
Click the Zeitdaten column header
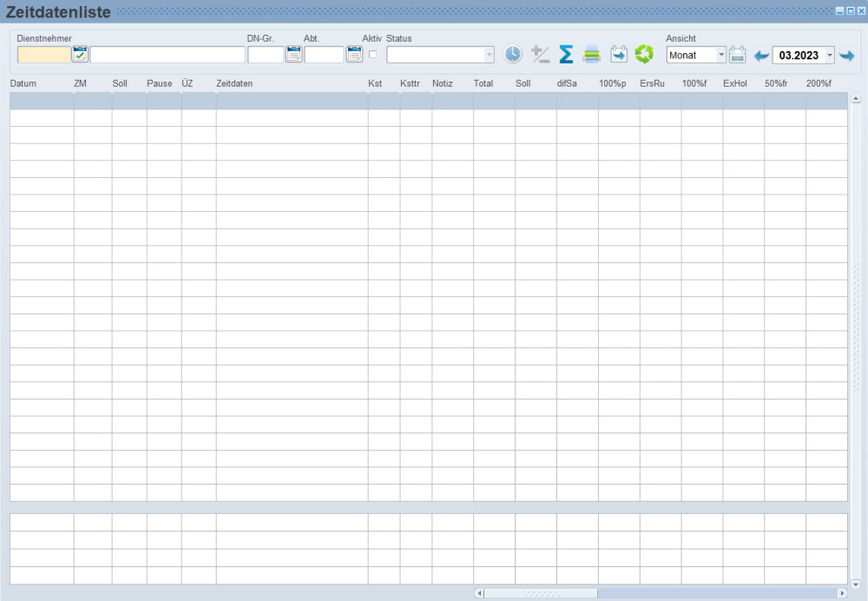pyautogui.click(x=234, y=83)
